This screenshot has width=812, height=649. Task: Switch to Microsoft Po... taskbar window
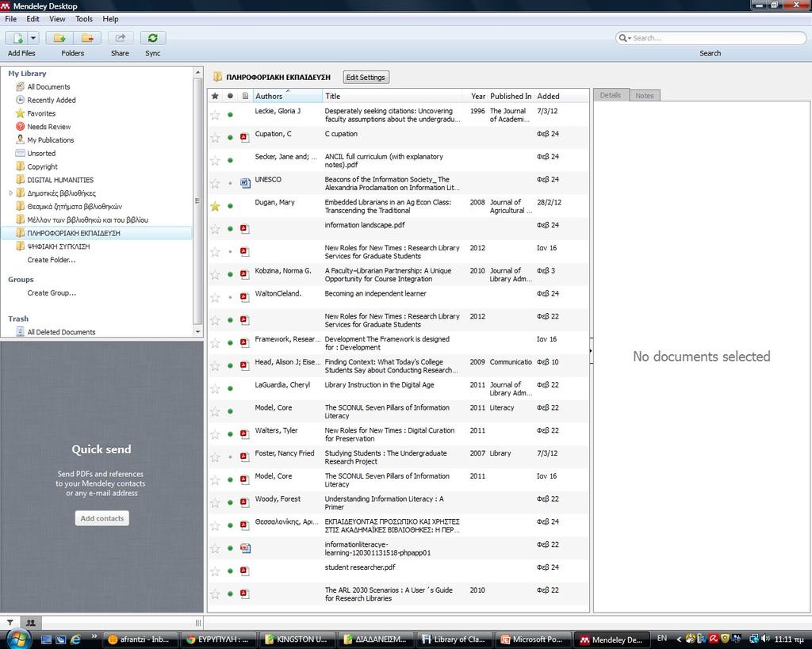533,639
